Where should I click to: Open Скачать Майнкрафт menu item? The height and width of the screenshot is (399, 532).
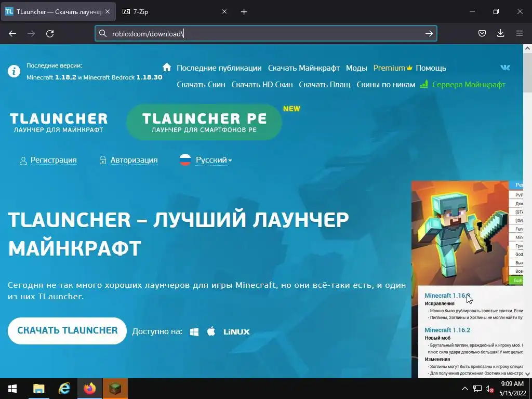[x=303, y=68]
